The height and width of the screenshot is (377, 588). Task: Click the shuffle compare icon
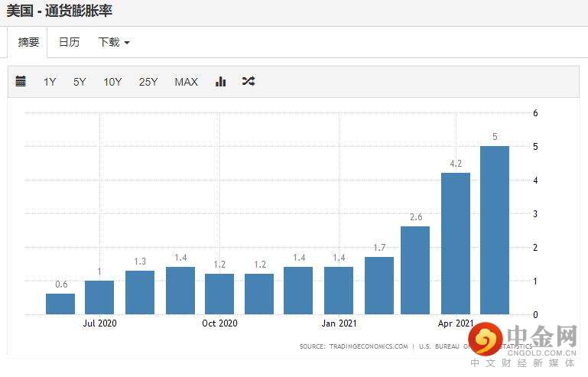point(249,82)
